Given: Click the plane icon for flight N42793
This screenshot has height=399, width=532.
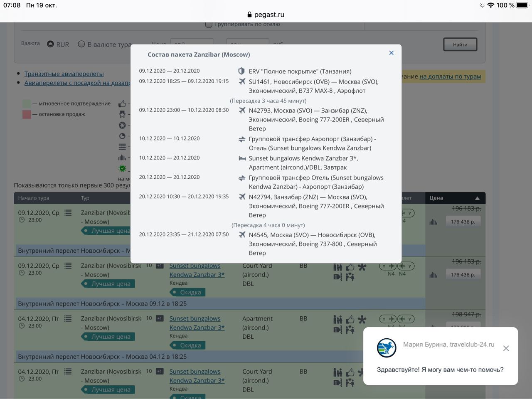Looking at the screenshot, I should coord(242,110).
